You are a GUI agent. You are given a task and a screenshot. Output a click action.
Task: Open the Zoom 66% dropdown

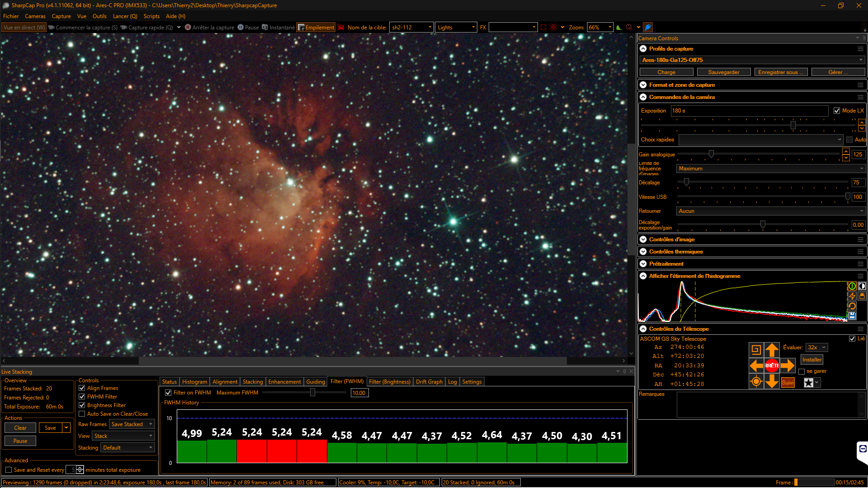tap(600, 28)
